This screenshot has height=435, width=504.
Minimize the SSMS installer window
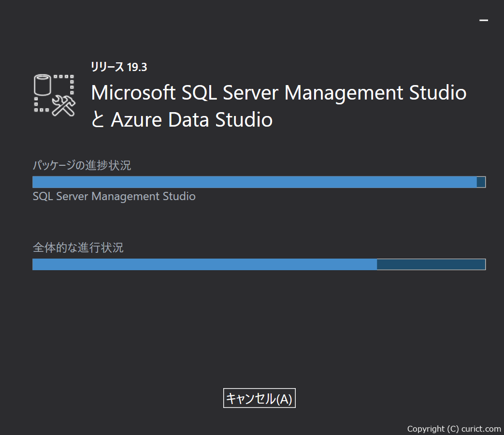point(483,20)
